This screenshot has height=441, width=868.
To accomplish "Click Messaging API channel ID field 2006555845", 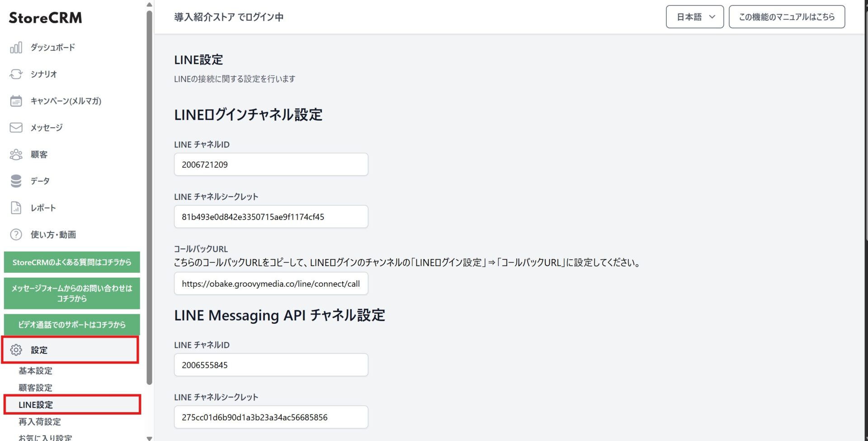I will pyautogui.click(x=271, y=365).
